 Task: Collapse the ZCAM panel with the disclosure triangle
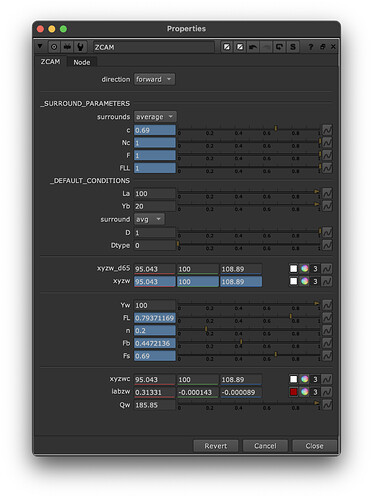pyautogui.click(x=40, y=46)
